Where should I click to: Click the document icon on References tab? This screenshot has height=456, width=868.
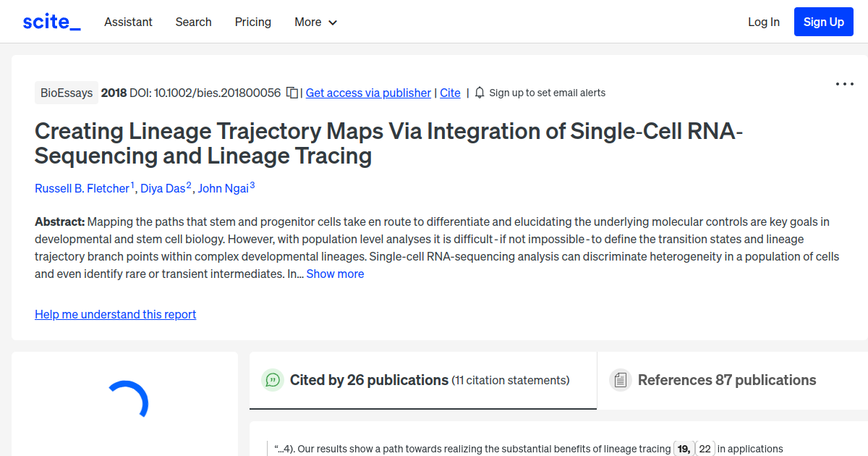pyautogui.click(x=620, y=379)
